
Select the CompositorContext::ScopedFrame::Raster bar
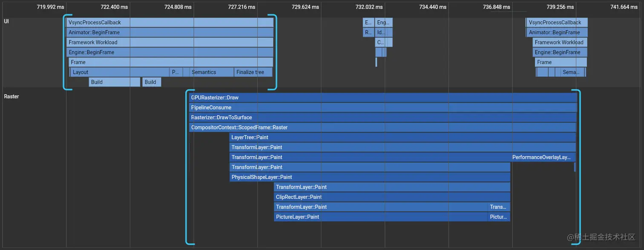tap(239, 127)
